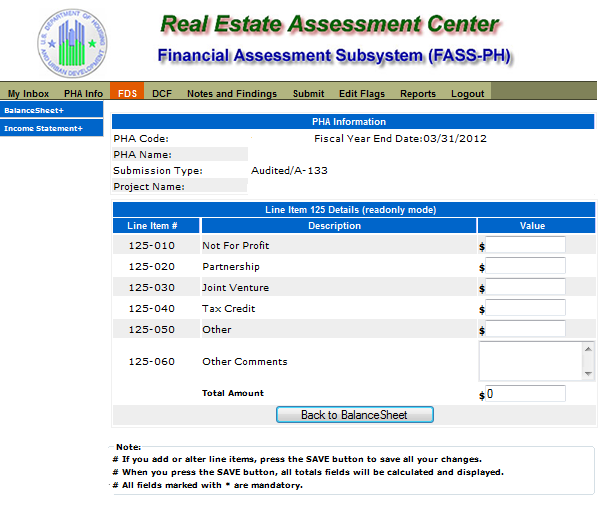Select the FDS tab
605x507 pixels.
pyautogui.click(x=127, y=93)
